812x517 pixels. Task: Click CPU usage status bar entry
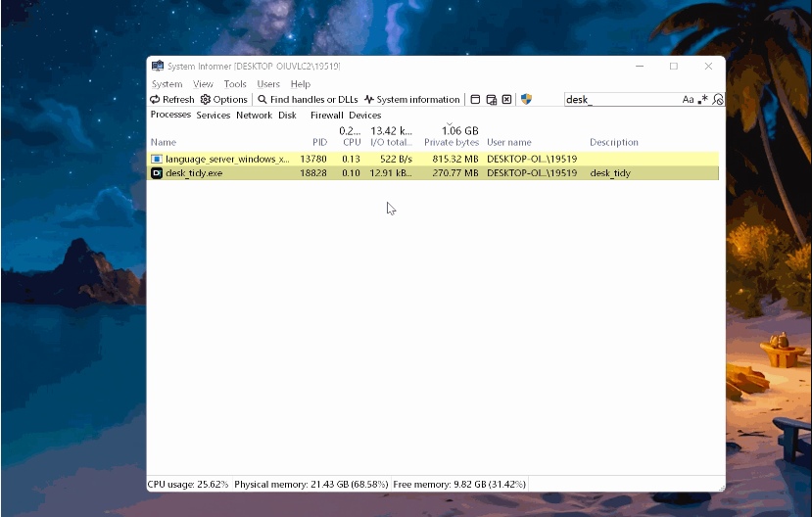188,485
